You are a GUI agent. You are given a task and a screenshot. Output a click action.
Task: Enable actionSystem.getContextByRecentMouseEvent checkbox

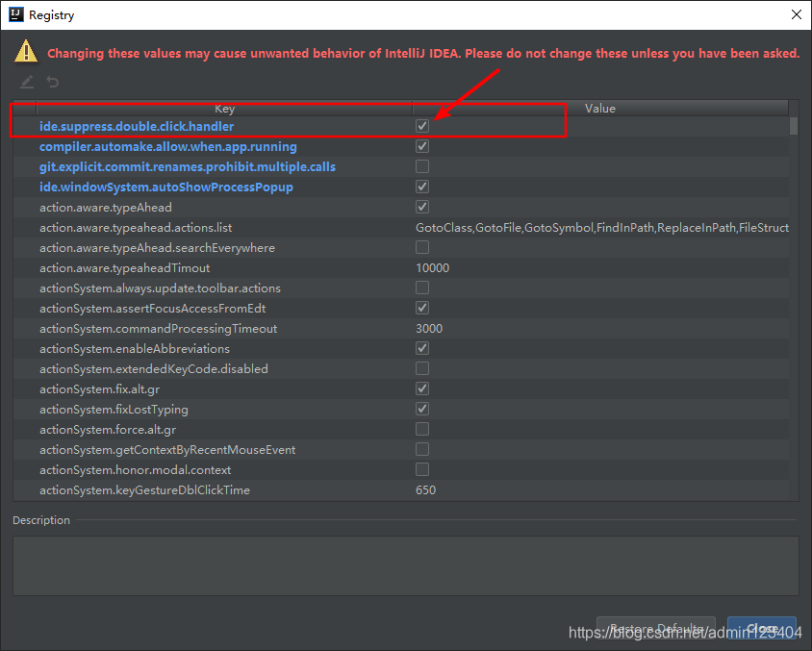[x=422, y=449]
